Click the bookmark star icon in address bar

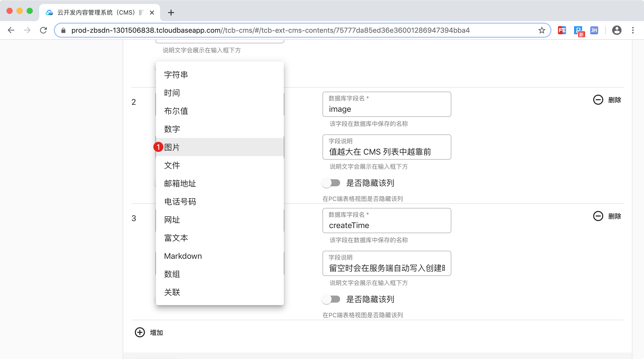tap(542, 30)
